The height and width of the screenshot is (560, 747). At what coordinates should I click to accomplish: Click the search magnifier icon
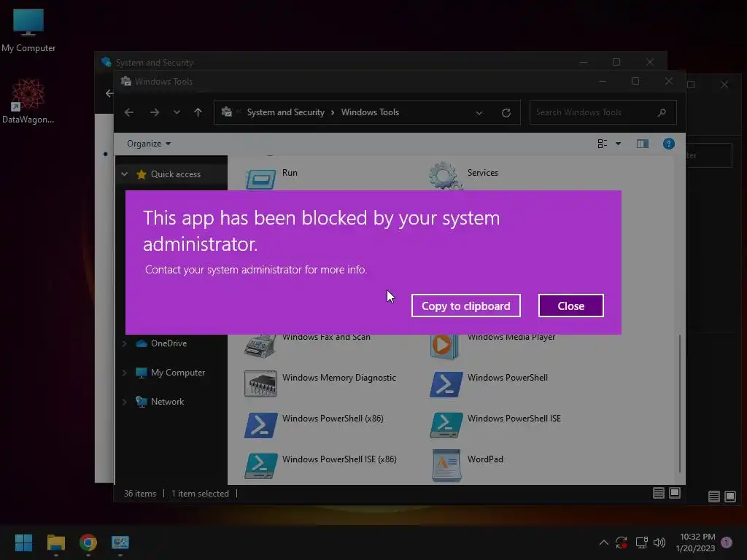point(662,112)
